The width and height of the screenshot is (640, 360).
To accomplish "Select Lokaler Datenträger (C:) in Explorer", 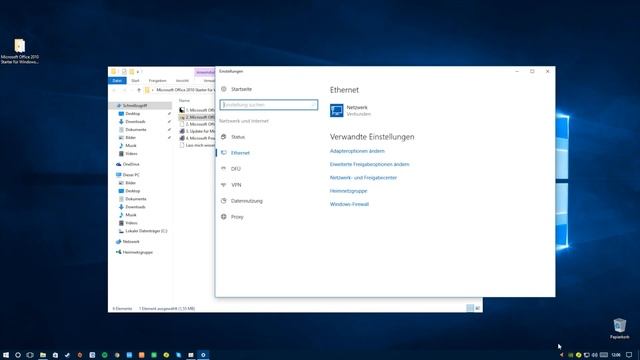I will click(x=146, y=231).
